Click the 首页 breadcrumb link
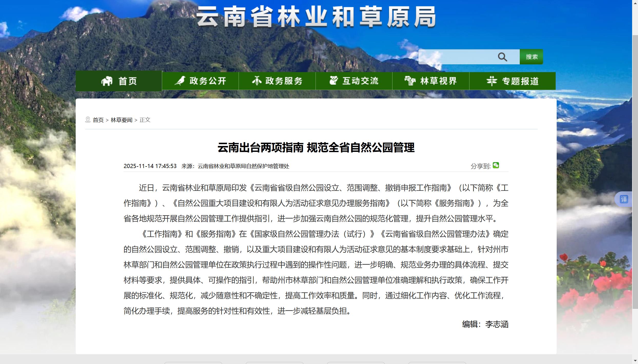This screenshot has height=364, width=638. (x=98, y=120)
